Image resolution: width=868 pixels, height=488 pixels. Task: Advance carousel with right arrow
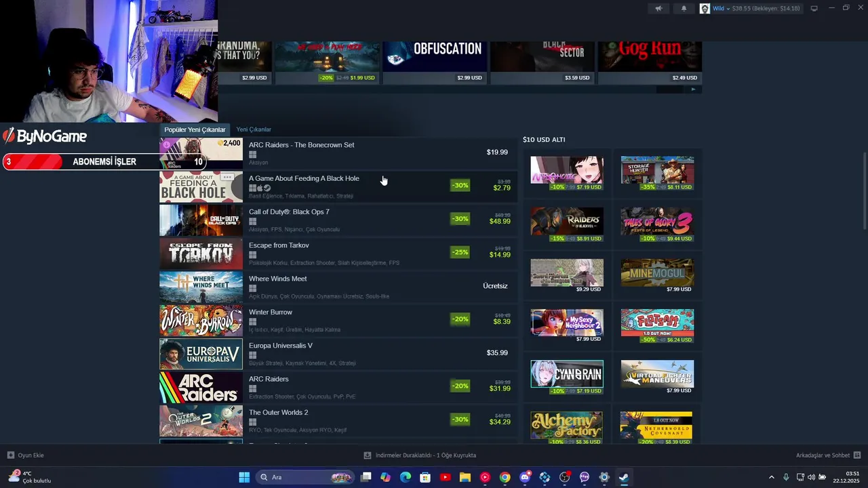(693, 89)
